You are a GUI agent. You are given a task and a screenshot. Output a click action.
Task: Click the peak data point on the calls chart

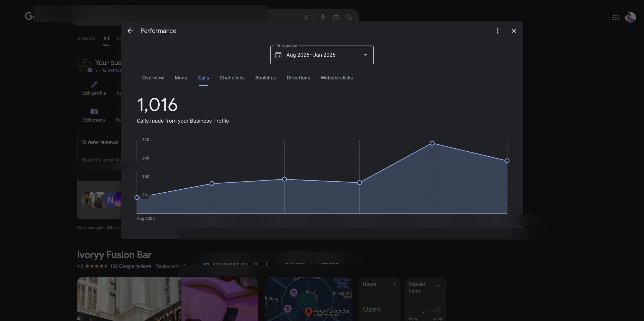(432, 143)
